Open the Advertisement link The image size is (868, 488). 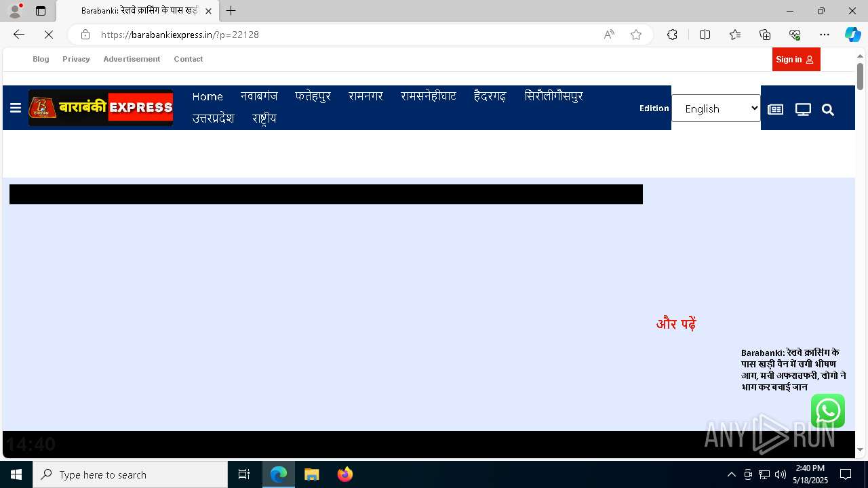(x=132, y=59)
